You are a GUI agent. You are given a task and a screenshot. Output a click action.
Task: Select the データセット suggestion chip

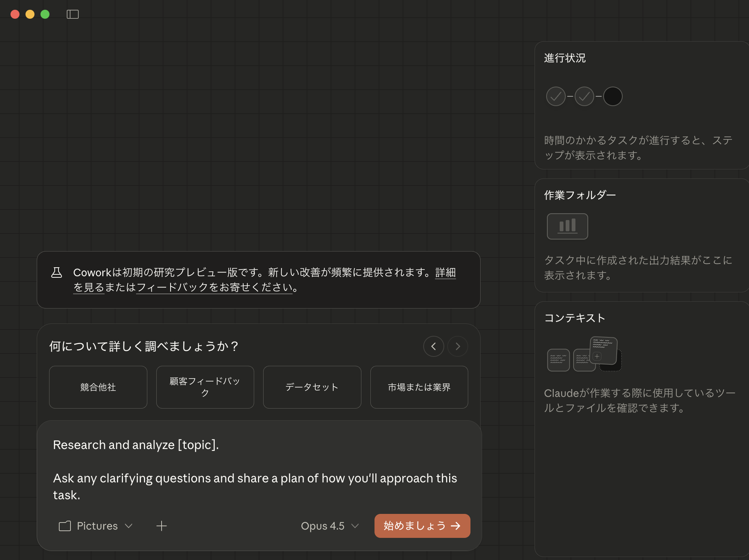[312, 387]
